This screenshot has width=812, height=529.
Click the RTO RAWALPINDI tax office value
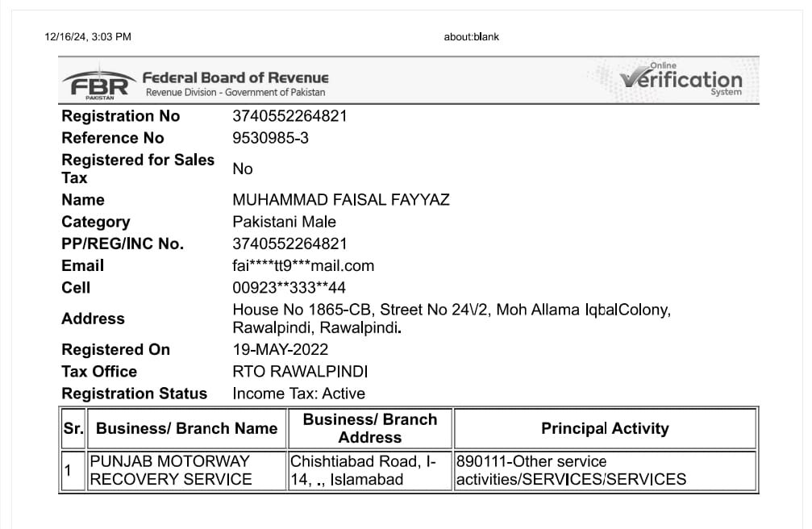300,372
